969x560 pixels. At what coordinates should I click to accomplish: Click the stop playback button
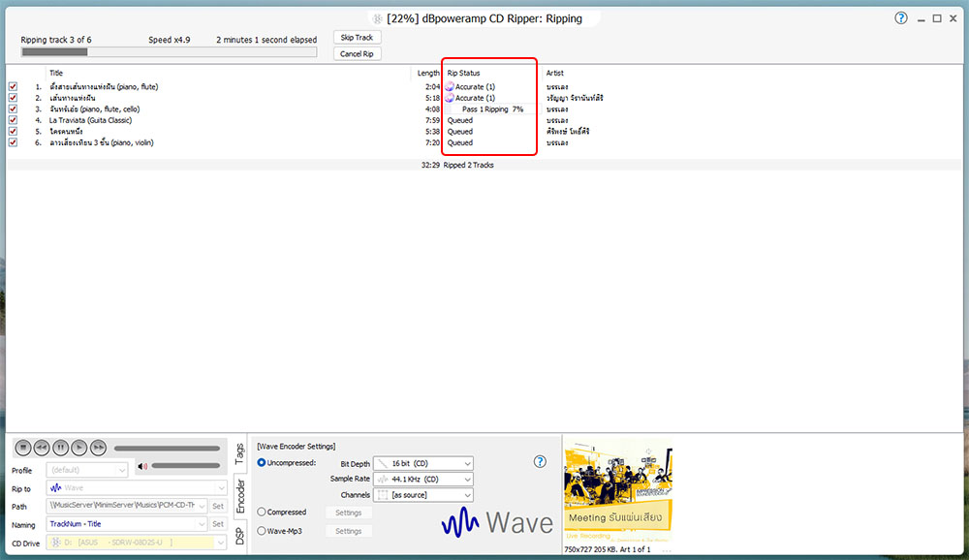tap(23, 448)
